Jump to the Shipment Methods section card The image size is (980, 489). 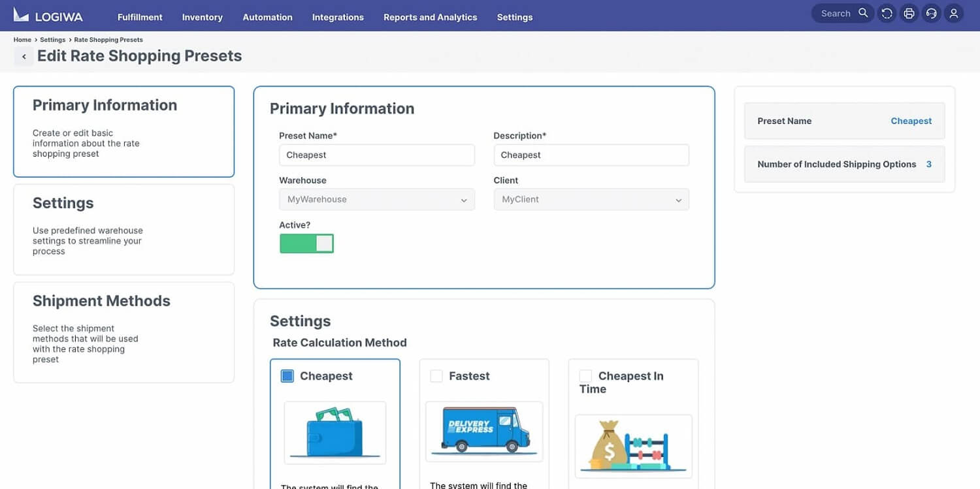coord(123,332)
